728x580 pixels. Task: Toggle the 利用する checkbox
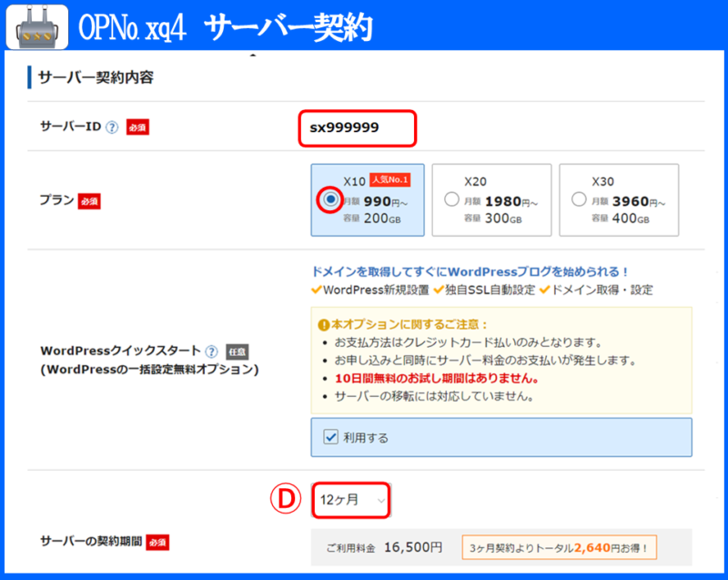tap(330, 437)
